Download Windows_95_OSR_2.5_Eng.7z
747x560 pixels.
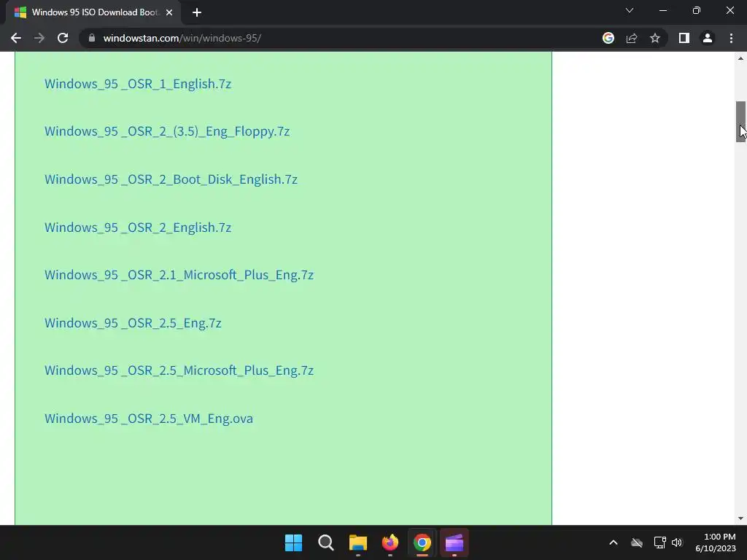coord(133,323)
